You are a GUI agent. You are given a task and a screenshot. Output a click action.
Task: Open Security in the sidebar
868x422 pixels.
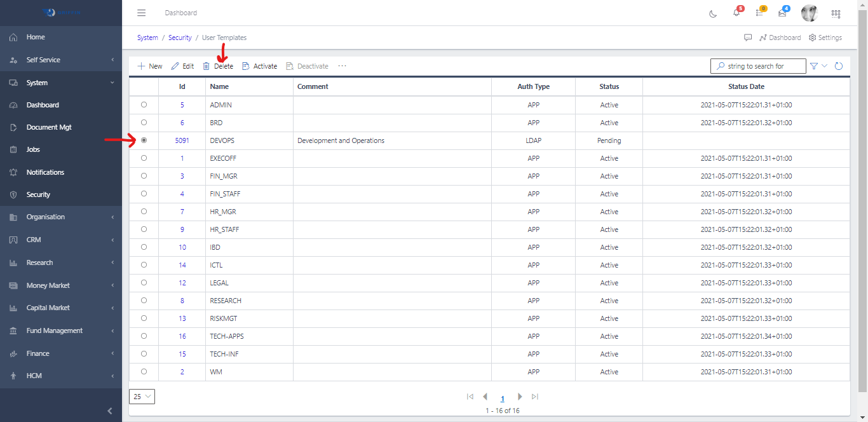tap(38, 194)
